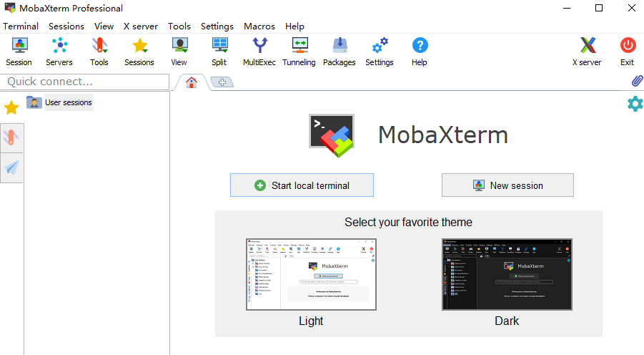Select the yellow star sidebar tab
The width and height of the screenshot is (644, 355).
point(11,108)
